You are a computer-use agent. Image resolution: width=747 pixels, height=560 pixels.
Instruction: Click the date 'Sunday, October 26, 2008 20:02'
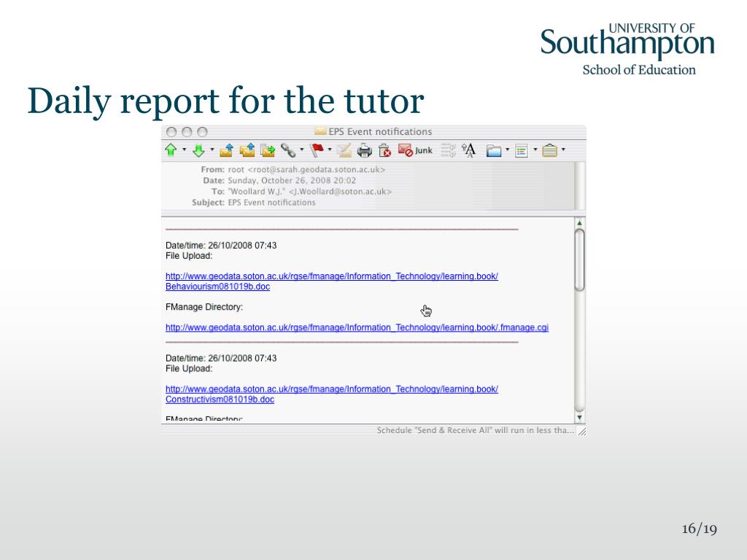coord(292,181)
